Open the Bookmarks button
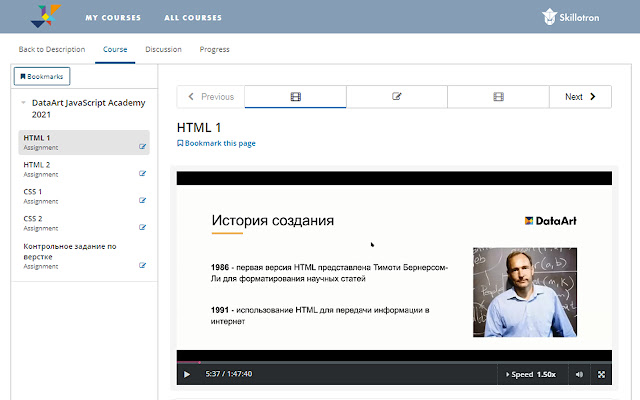640x400 pixels. tap(41, 76)
